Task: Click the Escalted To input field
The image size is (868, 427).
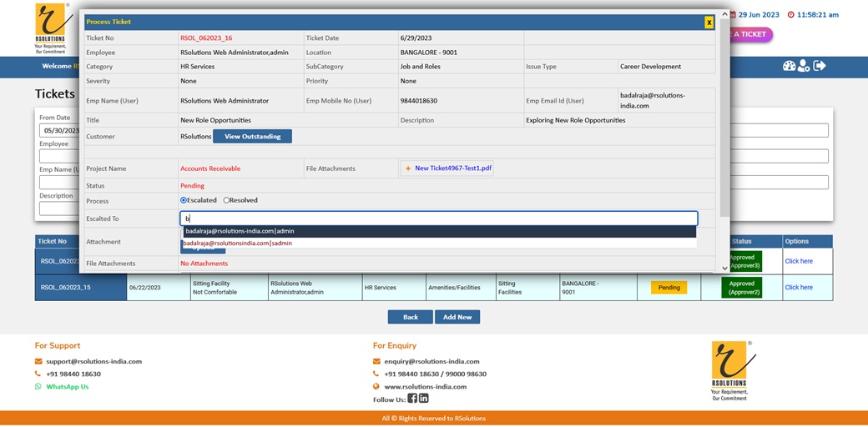Action: [439, 219]
